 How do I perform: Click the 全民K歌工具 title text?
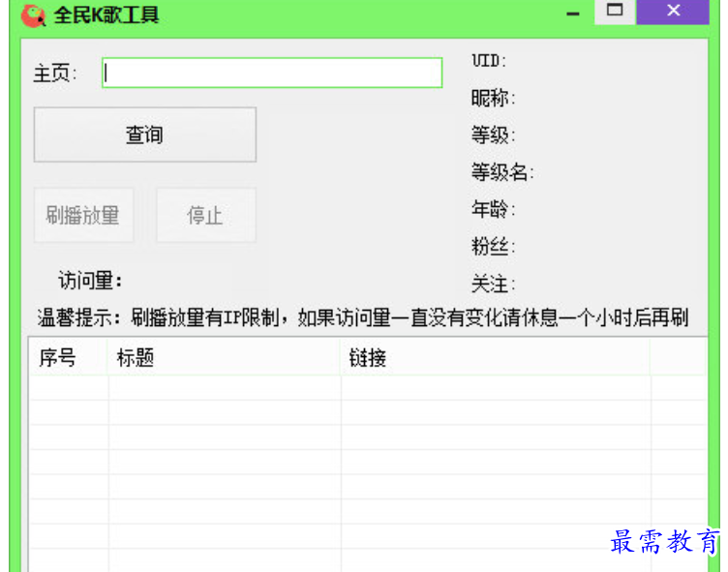106,15
